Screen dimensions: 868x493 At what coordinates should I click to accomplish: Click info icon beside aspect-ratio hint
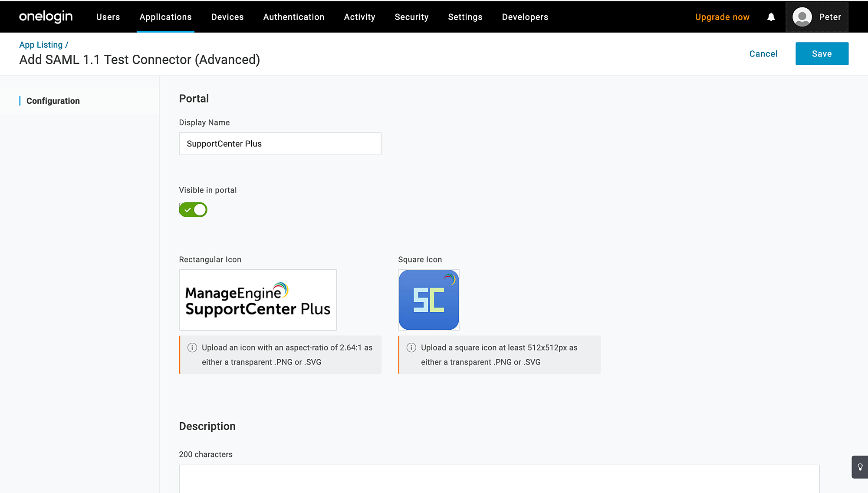click(192, 347)
